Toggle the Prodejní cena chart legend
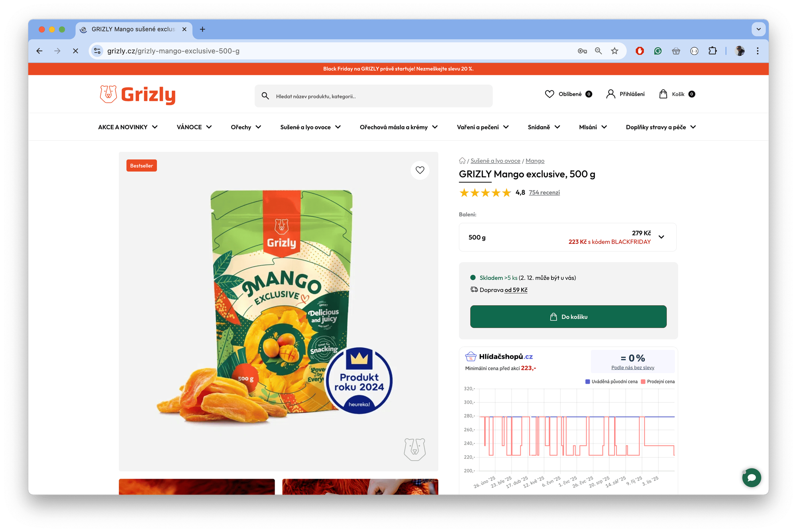 658,382
